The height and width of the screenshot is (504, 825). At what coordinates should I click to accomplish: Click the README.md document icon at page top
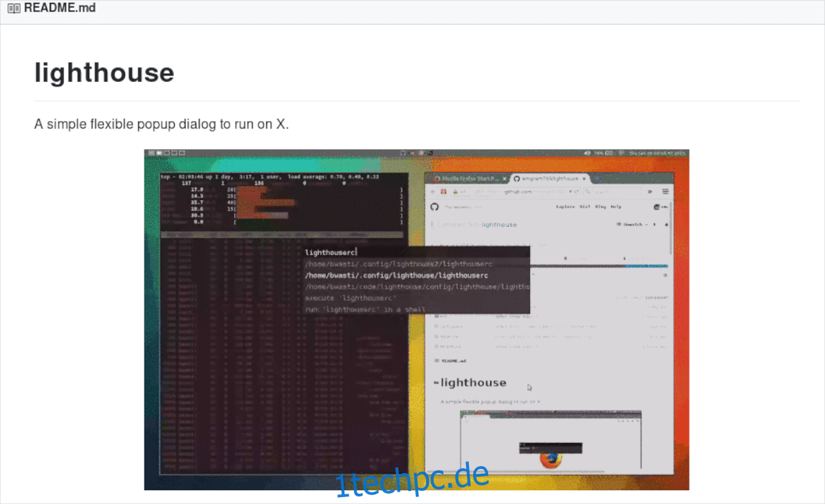click(x=12, y=8)
